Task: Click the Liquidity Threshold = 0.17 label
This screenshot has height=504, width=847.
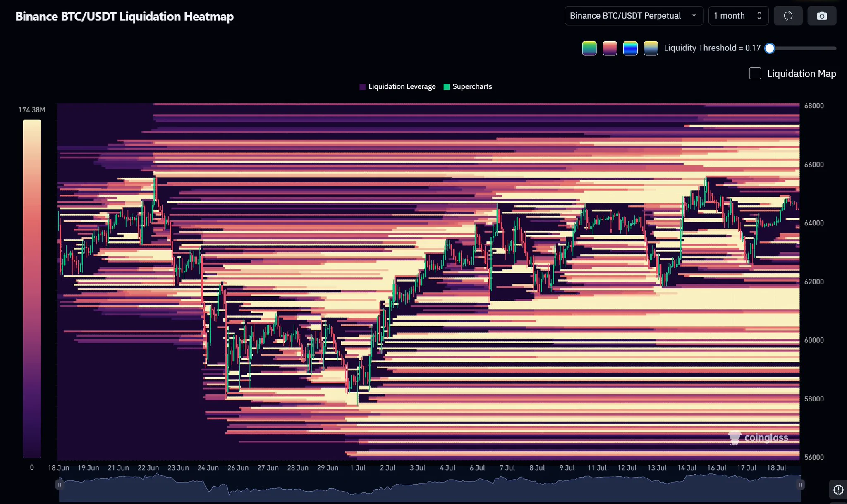Action: click(x=712, y=48)
